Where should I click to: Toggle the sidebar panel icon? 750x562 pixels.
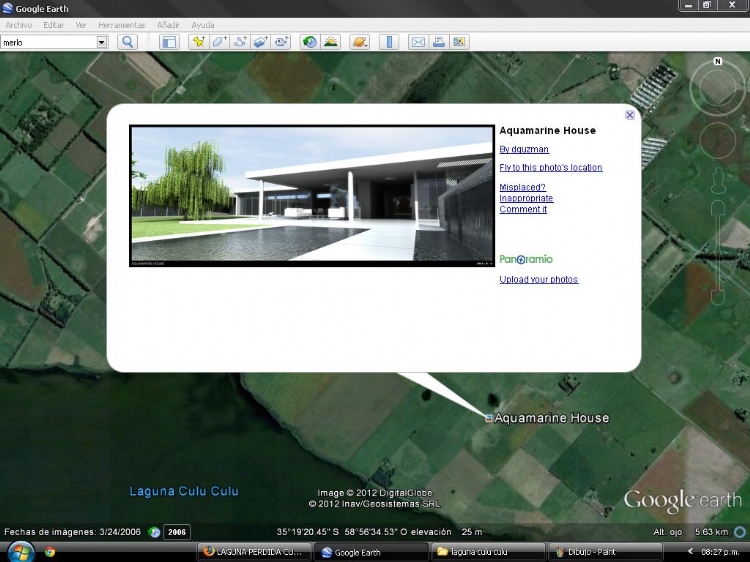tap(169, 42)
